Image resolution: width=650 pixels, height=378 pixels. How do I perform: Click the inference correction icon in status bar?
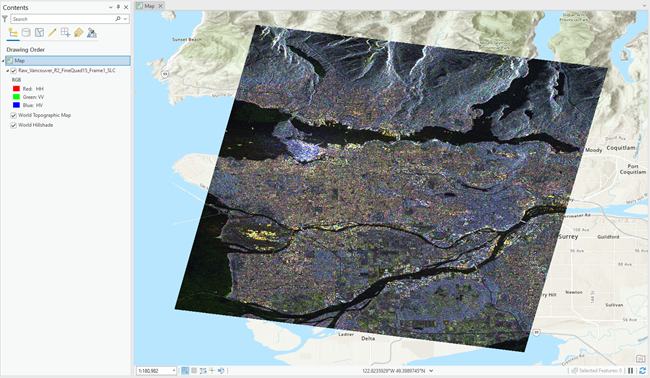[x=212, y=371]
